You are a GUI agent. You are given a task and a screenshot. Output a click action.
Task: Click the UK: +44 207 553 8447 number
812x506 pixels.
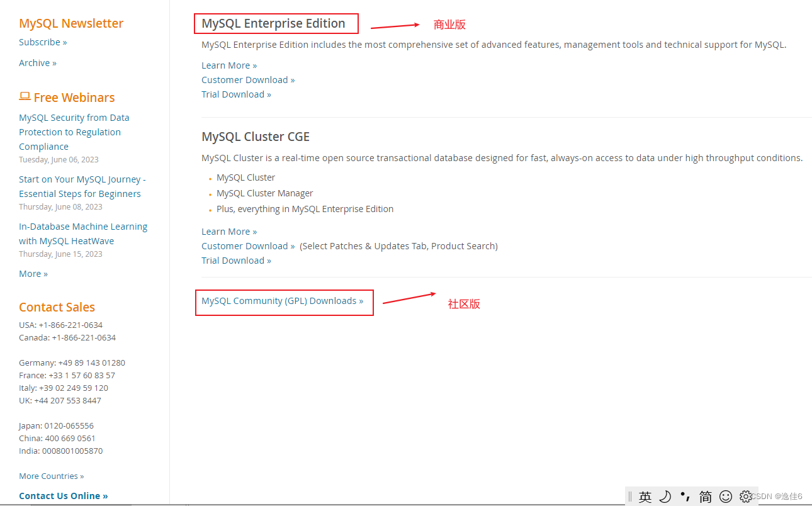click(60, 401)
